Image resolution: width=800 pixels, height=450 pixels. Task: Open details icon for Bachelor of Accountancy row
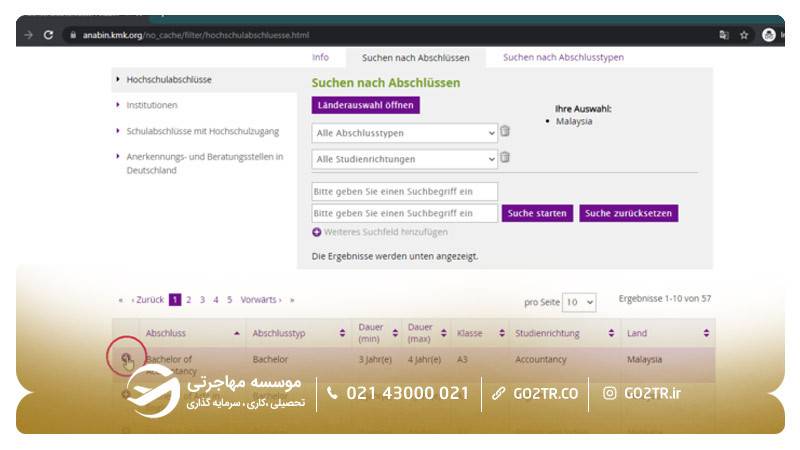click(127, 360)
